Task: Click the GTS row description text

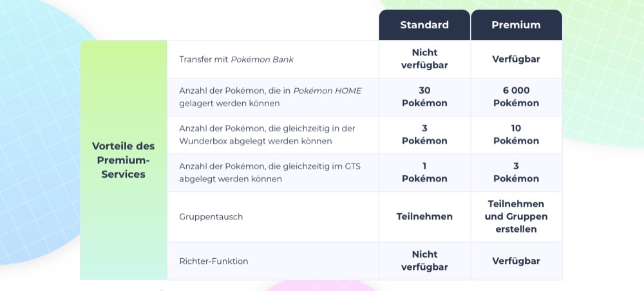Action: pyautogui.click(x=270, y=173)
